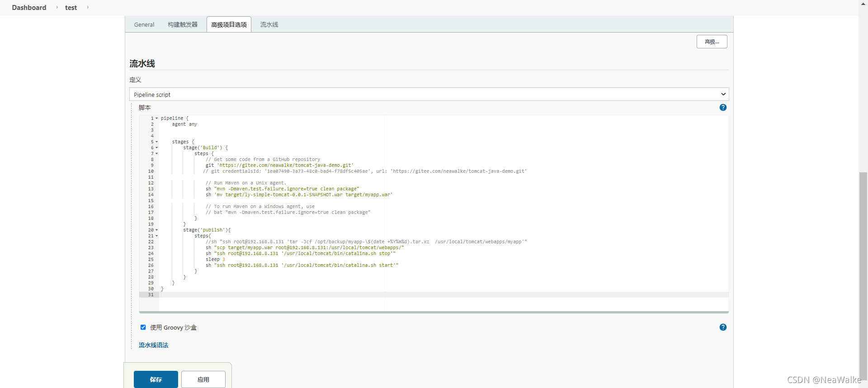Click the 定义 label
The height and width of the screenshot is (388, 868).
pyautogui.click(x=135, y=80)
